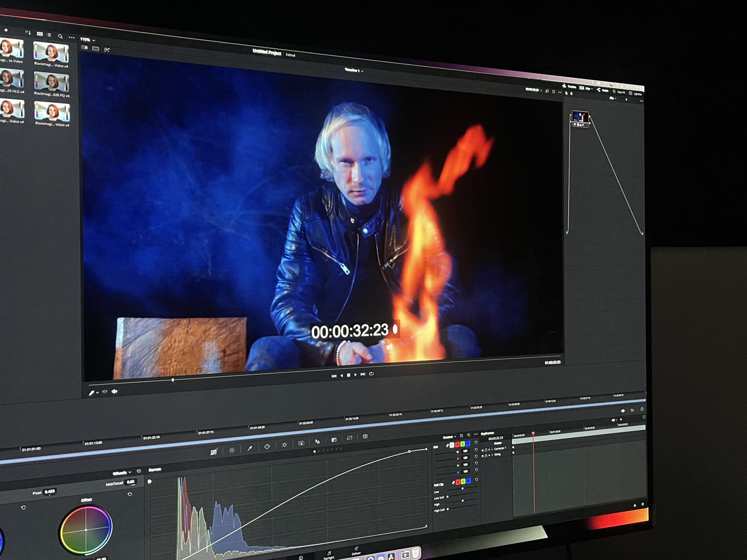Mute audio using speaker icon below viewer
Screen dimensions: 747x560
(x=114, y=391)
